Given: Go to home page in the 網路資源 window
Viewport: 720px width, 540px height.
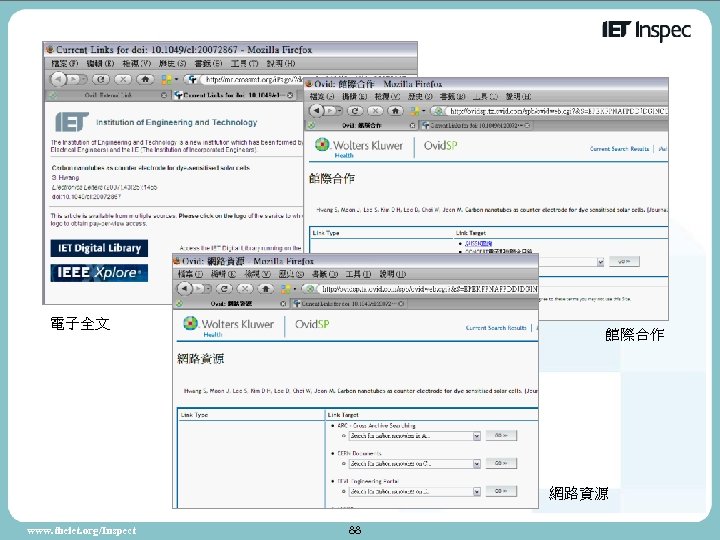Looking at the screenshot, I should pyautogui.click(x=265, y=289).
